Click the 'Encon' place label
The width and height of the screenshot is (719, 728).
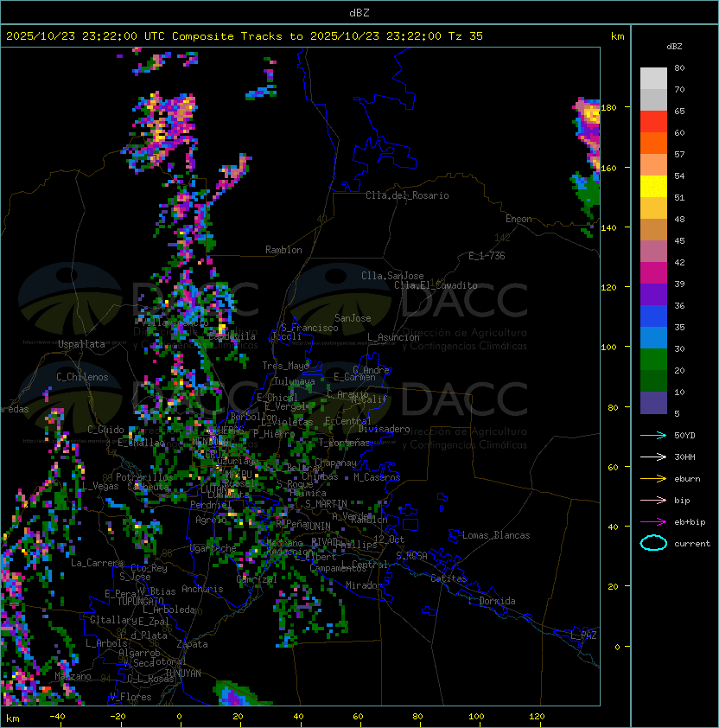point(519,219)
